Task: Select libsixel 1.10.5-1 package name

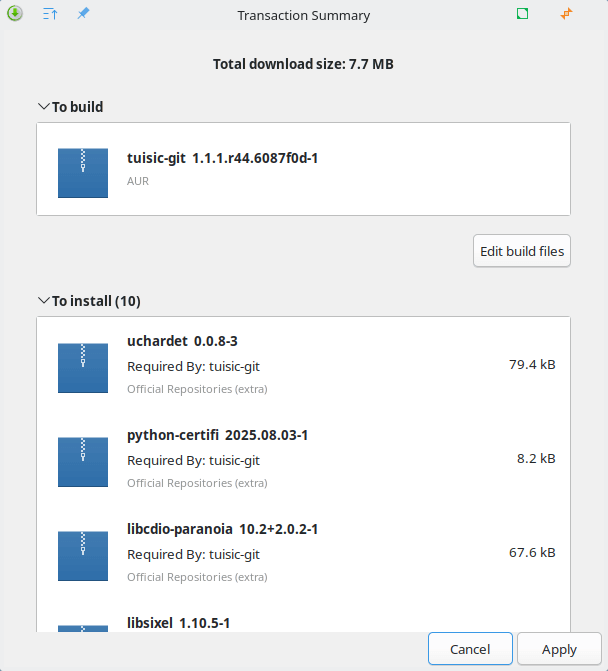Action: (x=178, y=623)
